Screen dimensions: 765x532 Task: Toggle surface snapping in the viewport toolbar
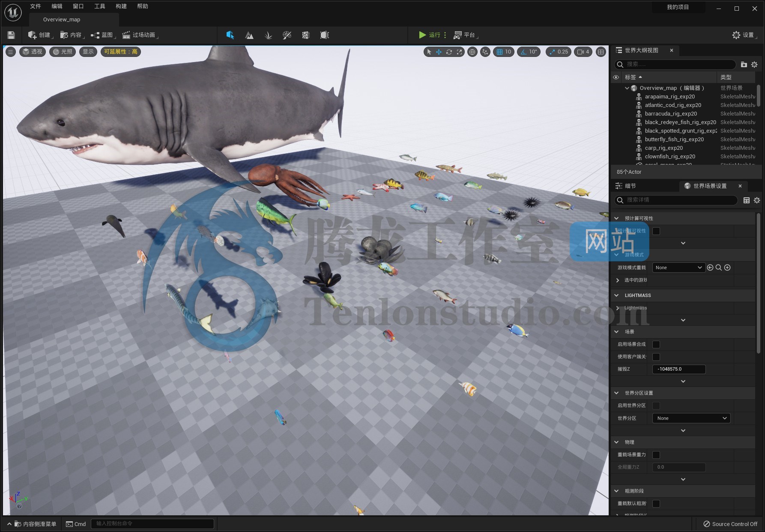484,52
